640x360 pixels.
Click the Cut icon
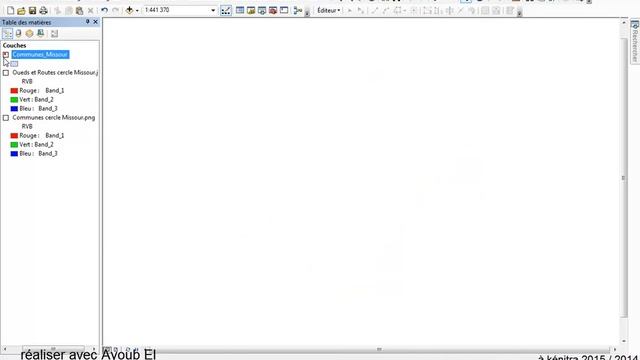point(58,10)
